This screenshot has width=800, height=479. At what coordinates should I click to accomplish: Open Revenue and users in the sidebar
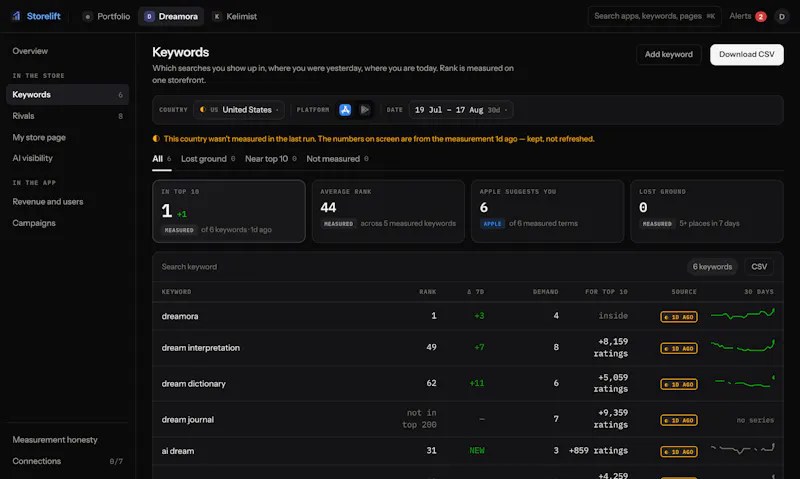point(67,201)
